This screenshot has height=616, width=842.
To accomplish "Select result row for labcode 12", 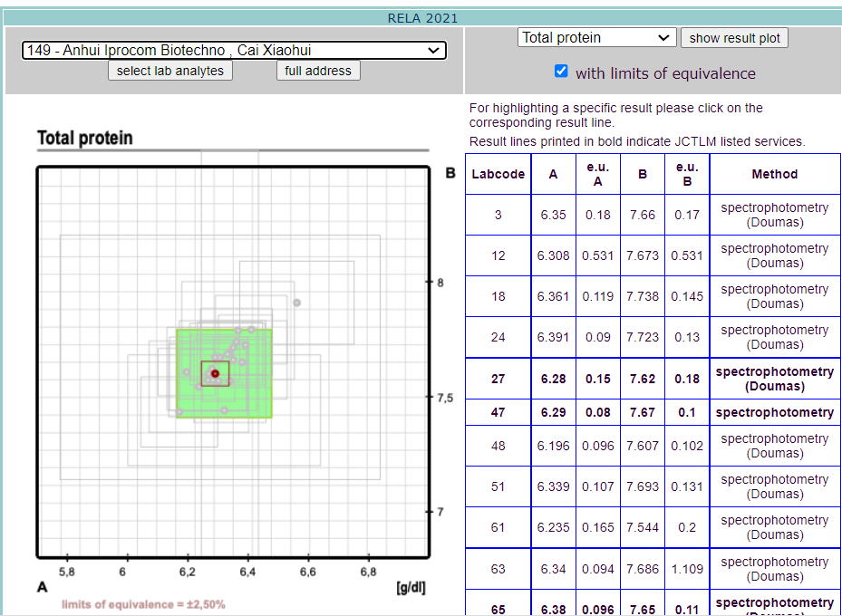I will pos(653,255).
